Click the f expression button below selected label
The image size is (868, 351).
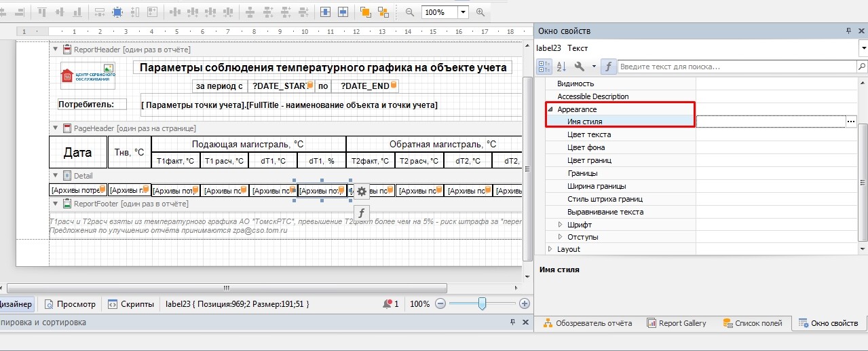point(362,212)
